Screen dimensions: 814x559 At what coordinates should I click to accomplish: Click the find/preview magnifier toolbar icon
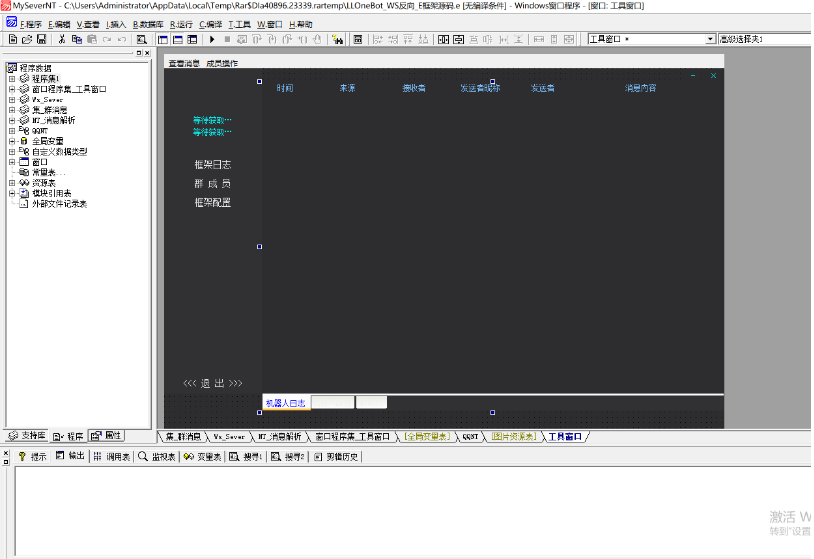[141, 39]
